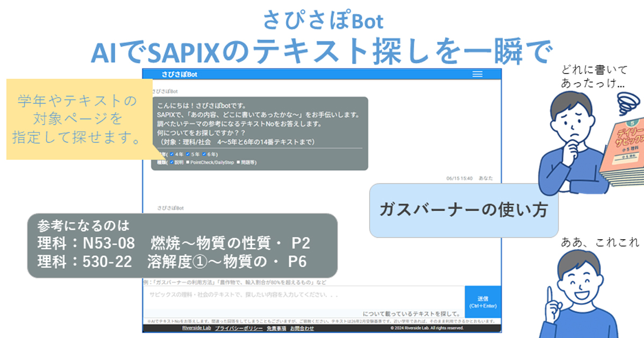
Task: Uncheck the 6年 grade checkbox
Action: point(203,154)
